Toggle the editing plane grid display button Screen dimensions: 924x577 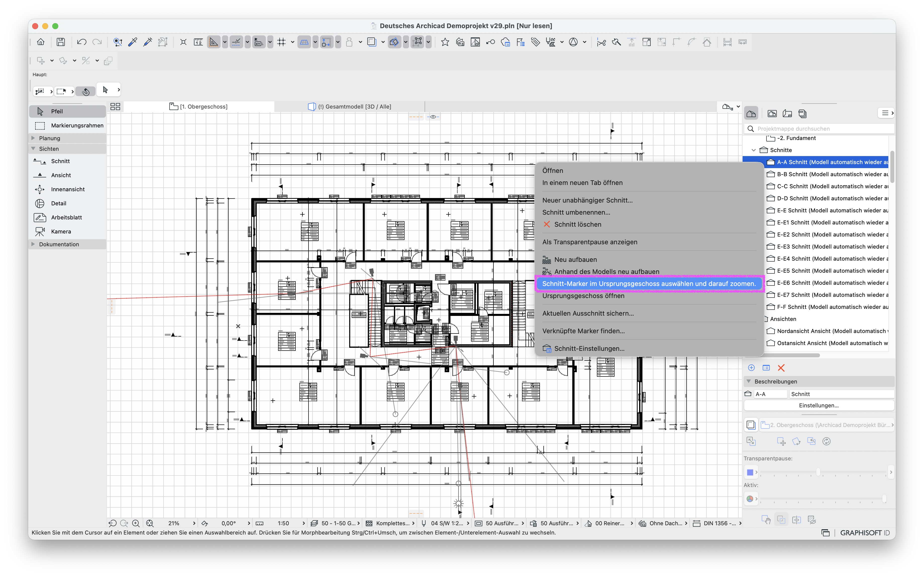tap(304, 42)
